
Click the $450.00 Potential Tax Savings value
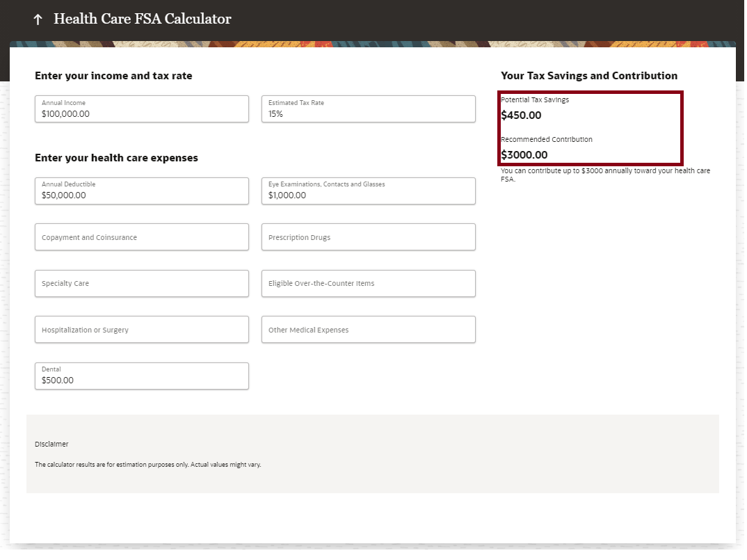tap(521, 115)
